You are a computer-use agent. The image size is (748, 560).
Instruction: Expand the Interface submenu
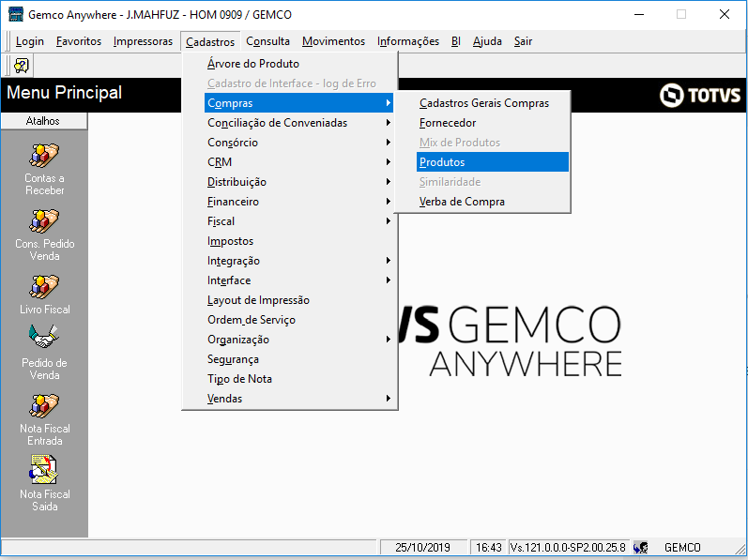[x=298, y=280]
